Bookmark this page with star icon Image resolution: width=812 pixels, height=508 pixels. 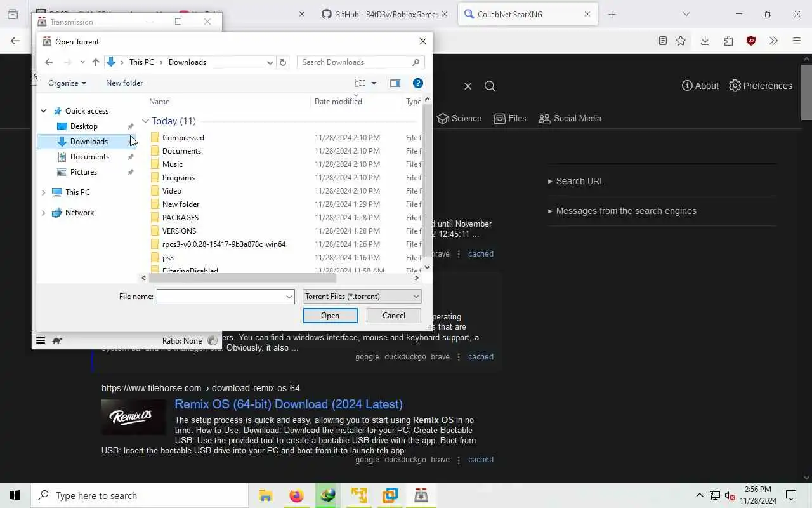pyautogui.click(x=681, y=41)
